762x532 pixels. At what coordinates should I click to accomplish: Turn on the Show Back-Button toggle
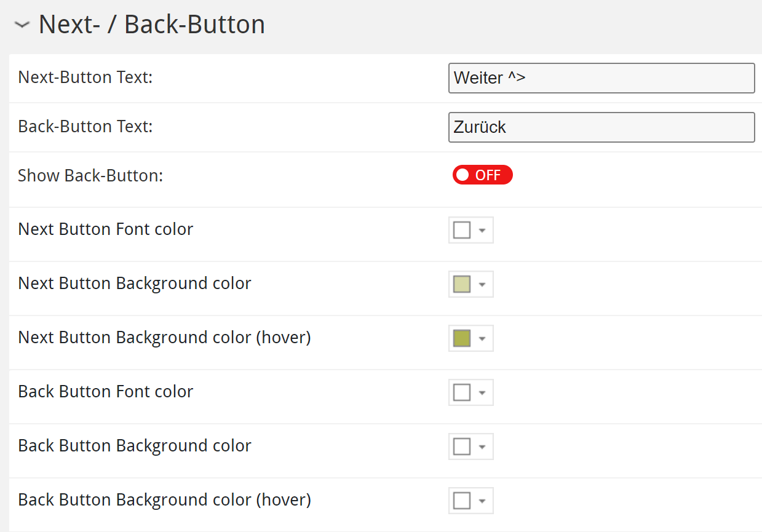click(482, 175)
